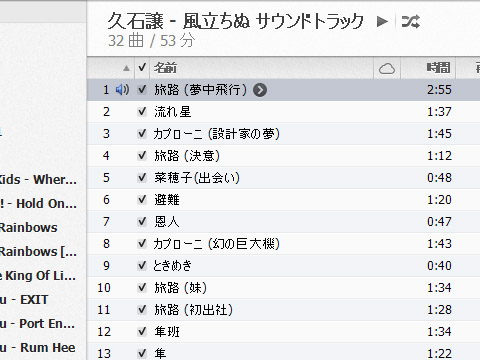Viewport: 480px width, 360px height.
Task: Shuffle the 風立ちぬ playlist
Action: [410, 22]
